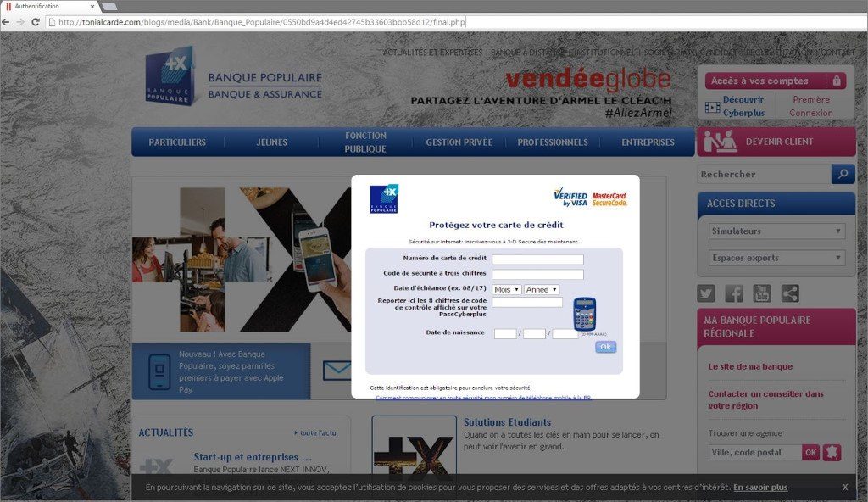Screen dimensions: 868x502
Task: Open the Première Connexion link
Action: click(811, 106)
